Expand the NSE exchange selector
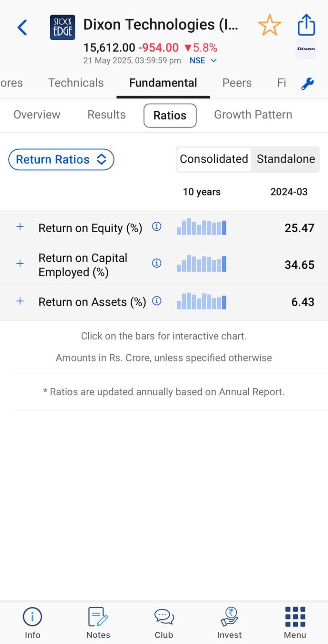This screenshot has width=328, height=644. click(x=203, y=60)
